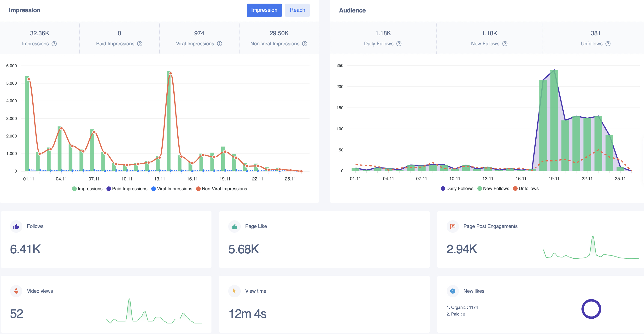Click the View time pointer icon
Screen dimensions: 644x334
pyautogui.click(x=234, y=291)
